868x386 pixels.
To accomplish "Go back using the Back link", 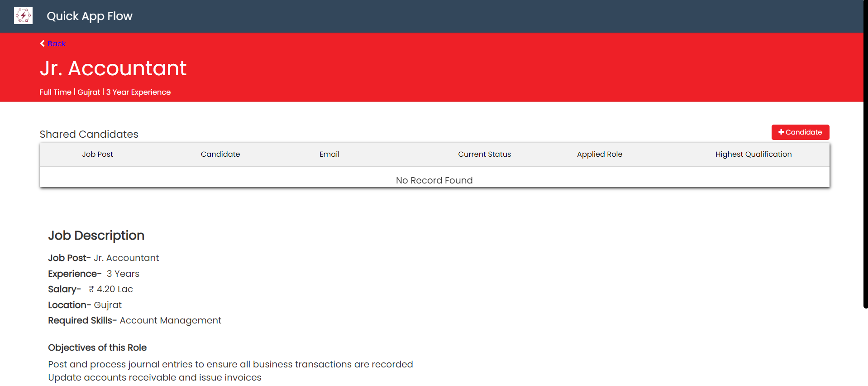I will point(57,43).
